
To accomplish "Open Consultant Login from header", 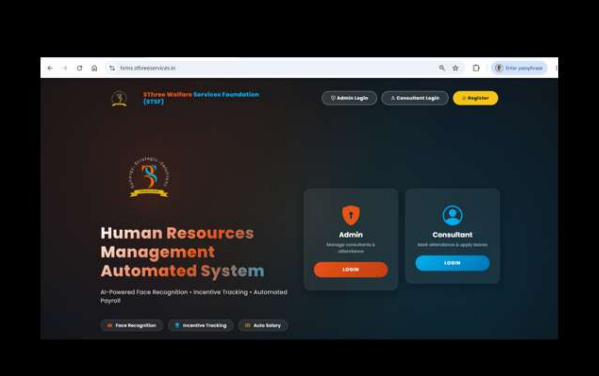I will point(415,98).
